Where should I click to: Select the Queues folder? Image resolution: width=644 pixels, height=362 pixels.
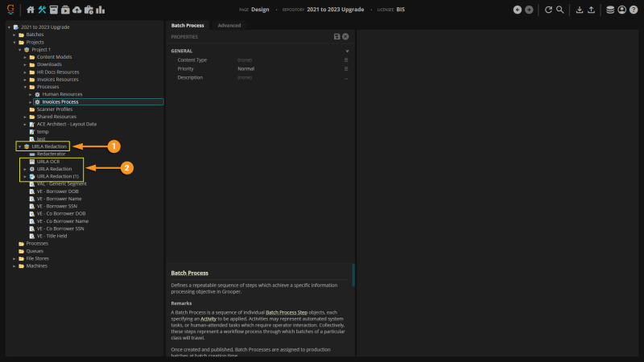tap(35, 251)
